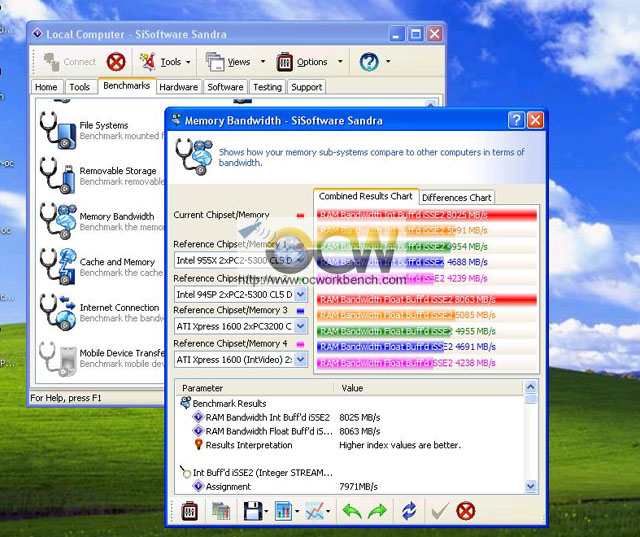Click blue Reference Chipset/Memory 3 color marker
Screen dimensions: 640x537
300,311
